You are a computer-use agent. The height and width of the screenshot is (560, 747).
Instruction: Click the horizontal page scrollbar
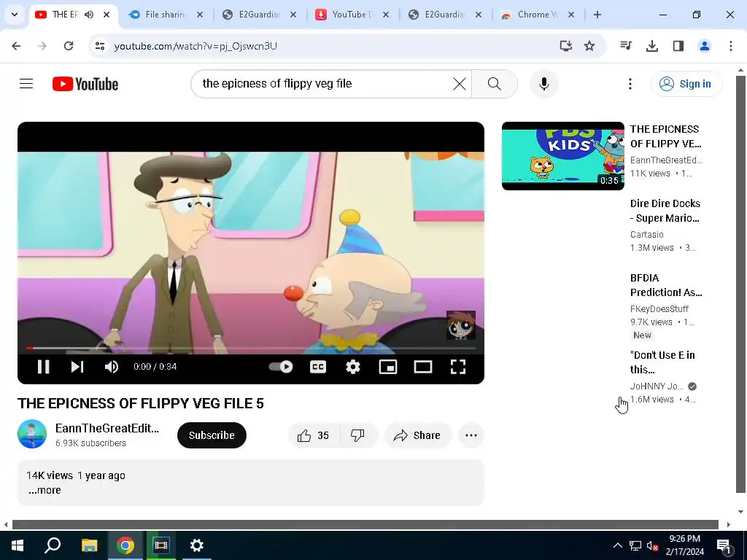[365, 525]
